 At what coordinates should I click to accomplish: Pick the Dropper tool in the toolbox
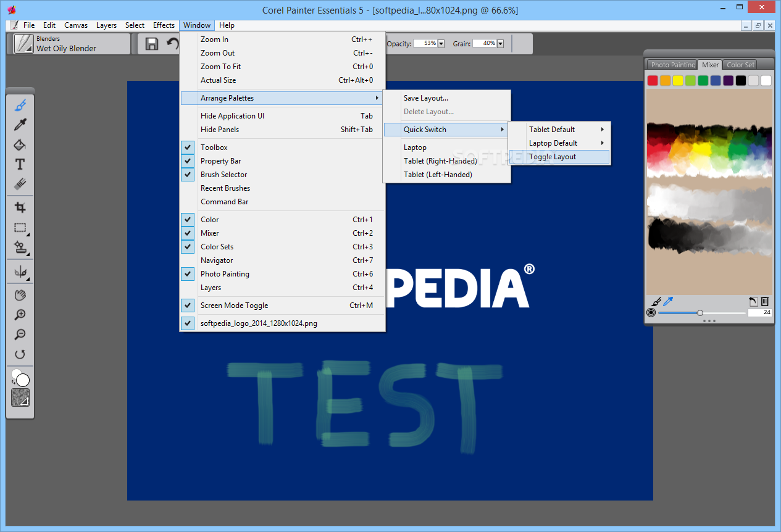tap(20, 125)
